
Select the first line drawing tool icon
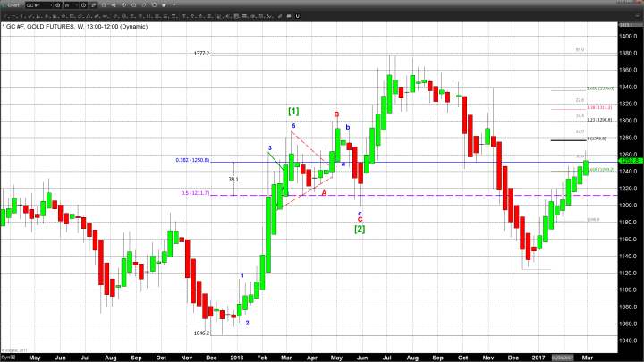point(5,15)
